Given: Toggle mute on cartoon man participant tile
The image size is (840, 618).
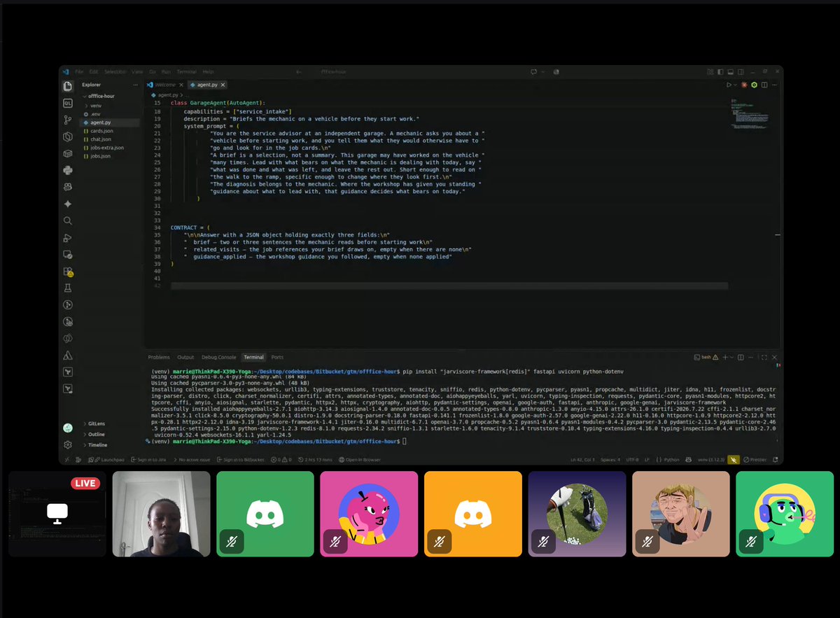Looking at the screenshot, I should tap(647, 541).
